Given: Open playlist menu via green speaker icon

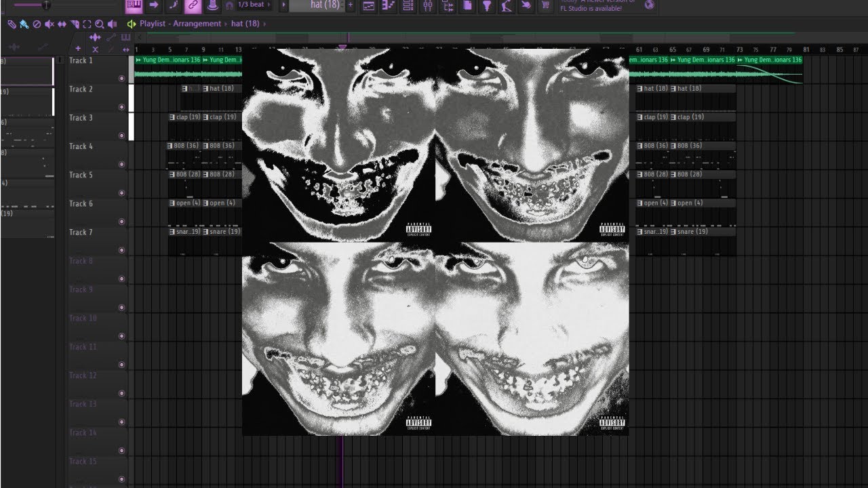Looking at the screenshot, I should pos(132,24).
